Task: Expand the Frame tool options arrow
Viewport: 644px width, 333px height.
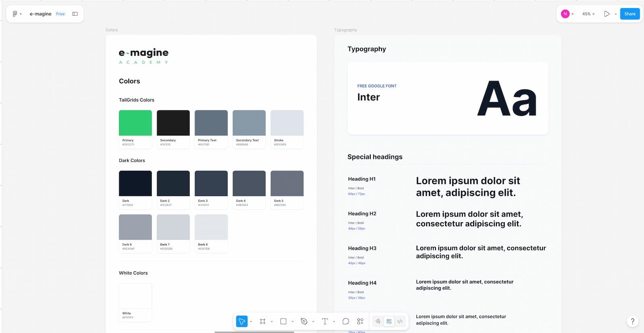Action: [x=272, y=322]
